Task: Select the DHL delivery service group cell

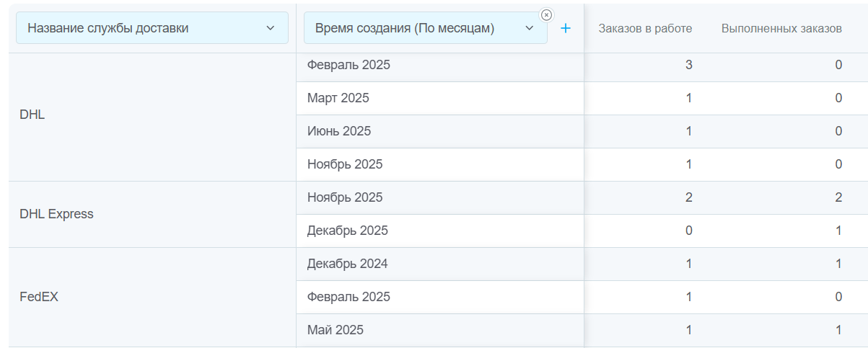Action: tap(32, 115)
